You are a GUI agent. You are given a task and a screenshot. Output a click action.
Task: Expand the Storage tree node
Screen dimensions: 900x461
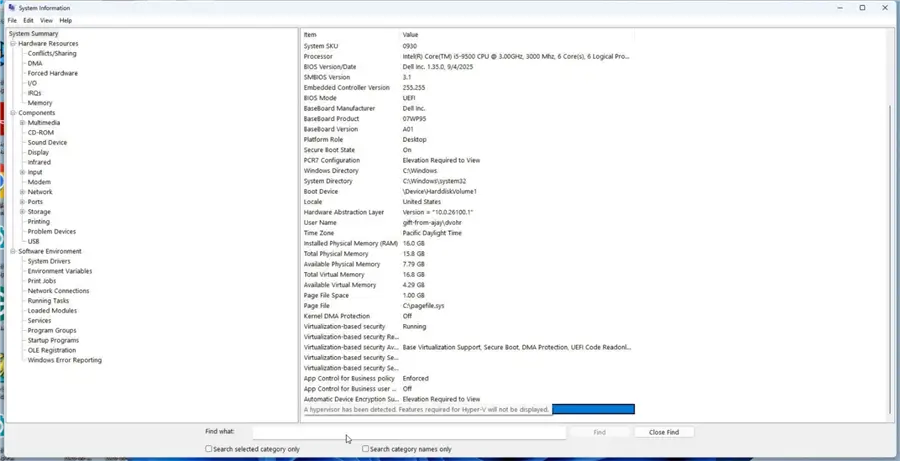(22, 212)
